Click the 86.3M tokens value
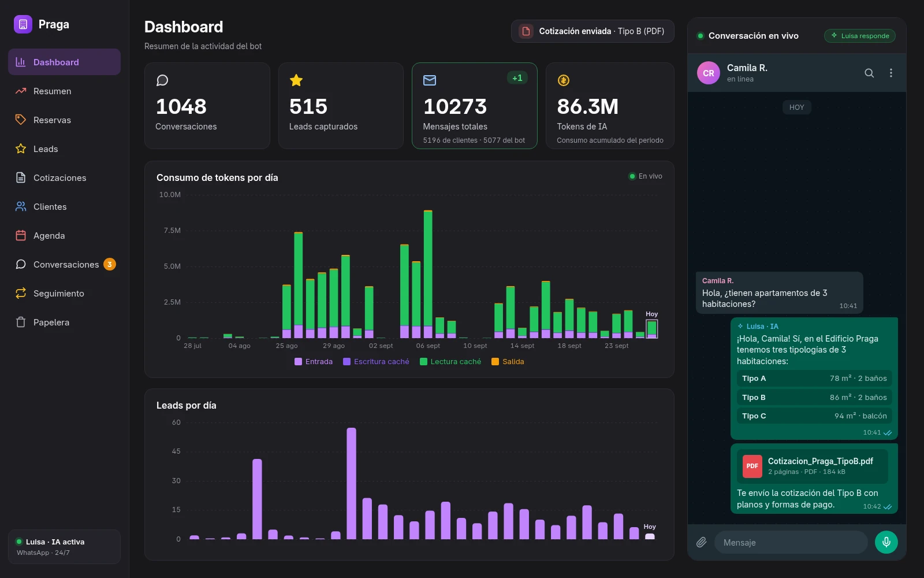 (587, 106)
